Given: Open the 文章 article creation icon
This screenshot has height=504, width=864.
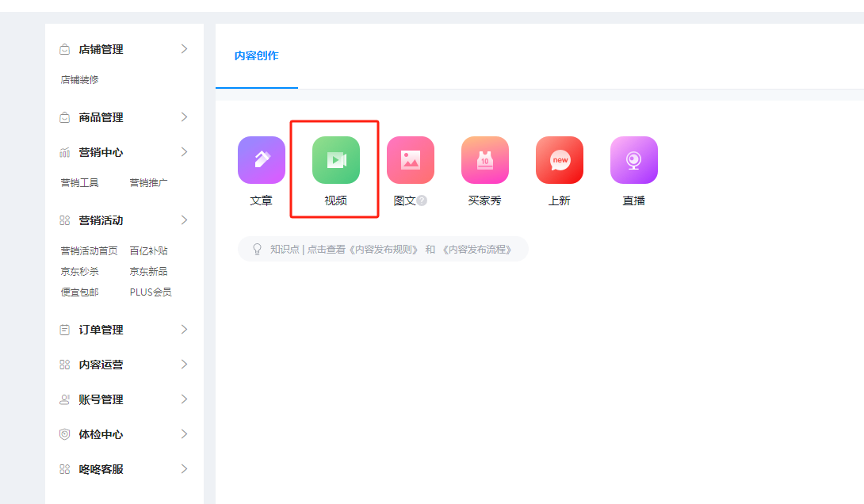Looking at the screenshot, I should click(261, 160).
